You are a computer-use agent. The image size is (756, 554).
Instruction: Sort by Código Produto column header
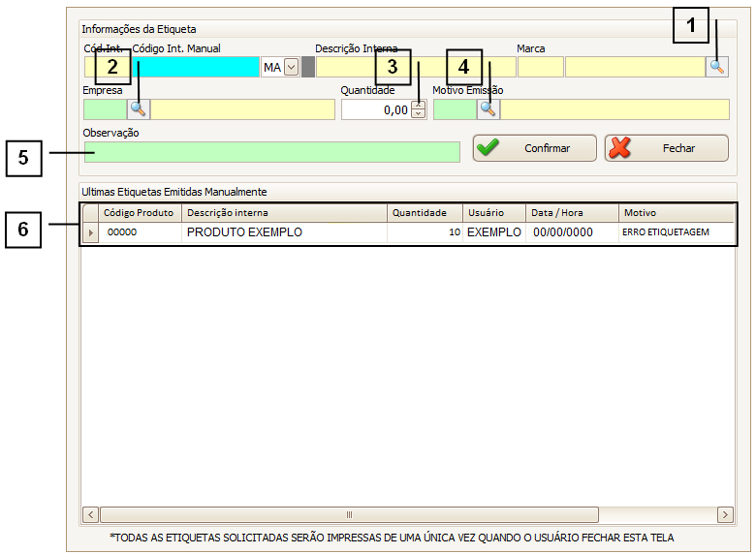tap(139, 213)
